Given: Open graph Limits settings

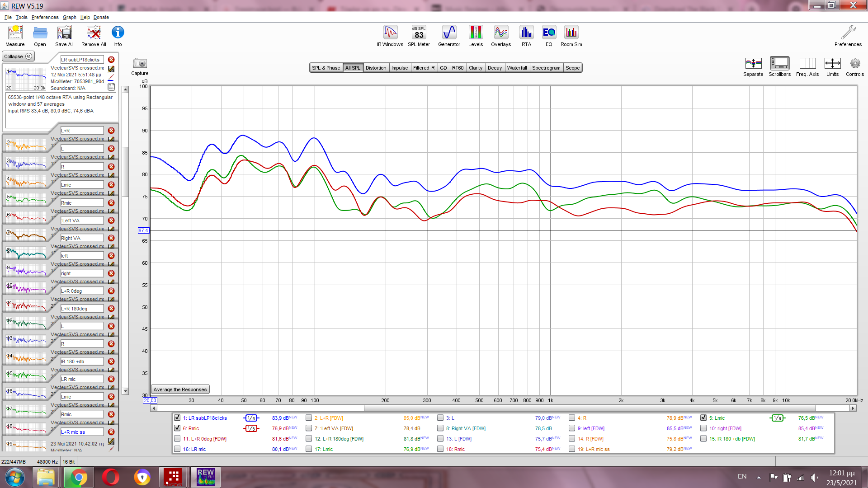Looking at the screenshot, I should click(832, 64).
